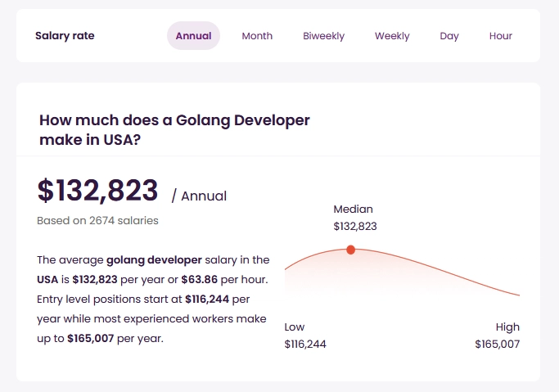Click bold $116,244 in the paragraph
Screen dimensions: 559x392
[x=207, y=299]
